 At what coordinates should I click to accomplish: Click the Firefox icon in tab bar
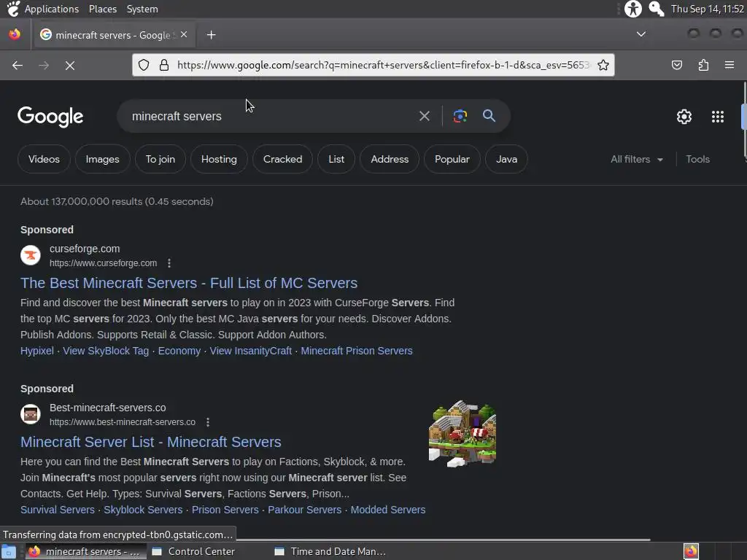point(15,34)
